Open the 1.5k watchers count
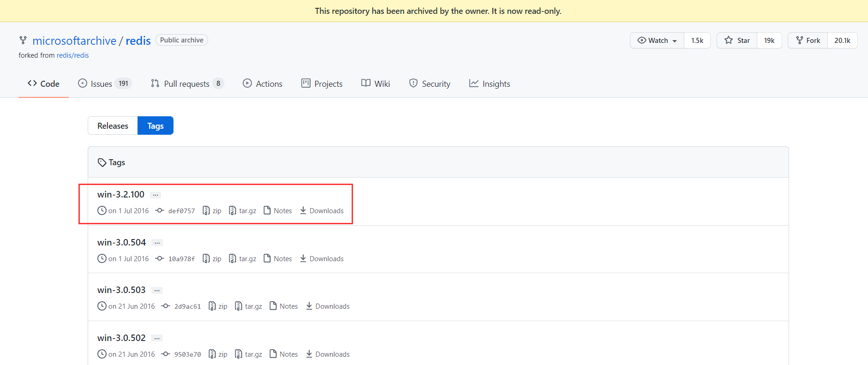The width and height of the screenshot is (868, 365). coord(697,41)
